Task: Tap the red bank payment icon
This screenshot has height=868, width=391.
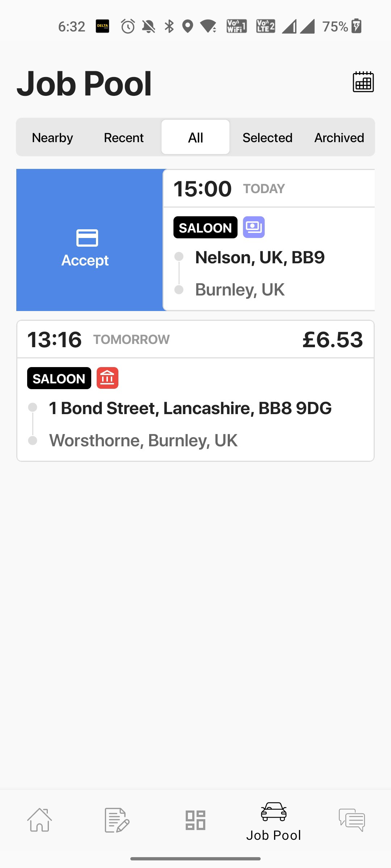Action: [x=108, y=378]
